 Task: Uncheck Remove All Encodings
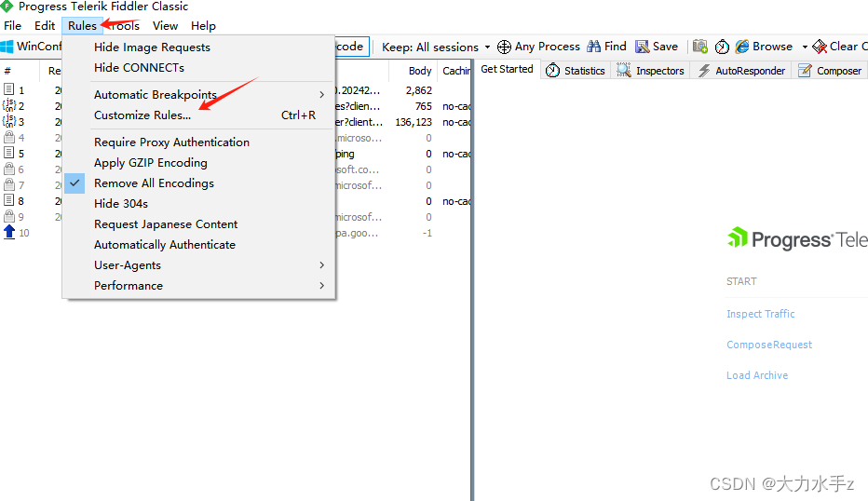[x=198, y=183]
